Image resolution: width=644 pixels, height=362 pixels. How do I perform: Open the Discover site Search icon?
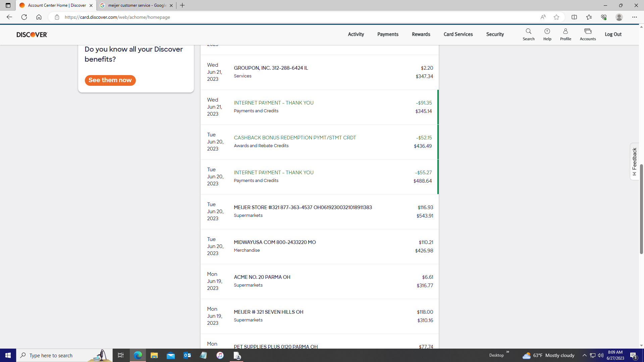tap(528, 34)
